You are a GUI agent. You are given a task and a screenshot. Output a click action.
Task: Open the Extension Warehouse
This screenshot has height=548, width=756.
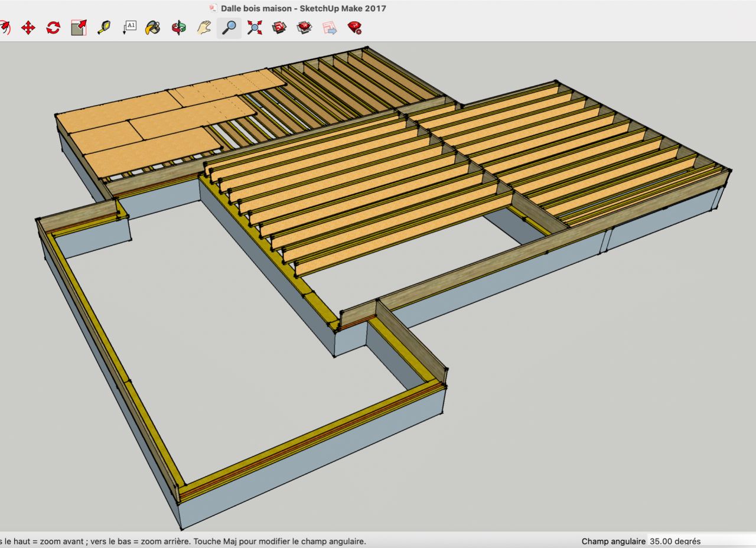pyautogui.click(x=304, y=28)
